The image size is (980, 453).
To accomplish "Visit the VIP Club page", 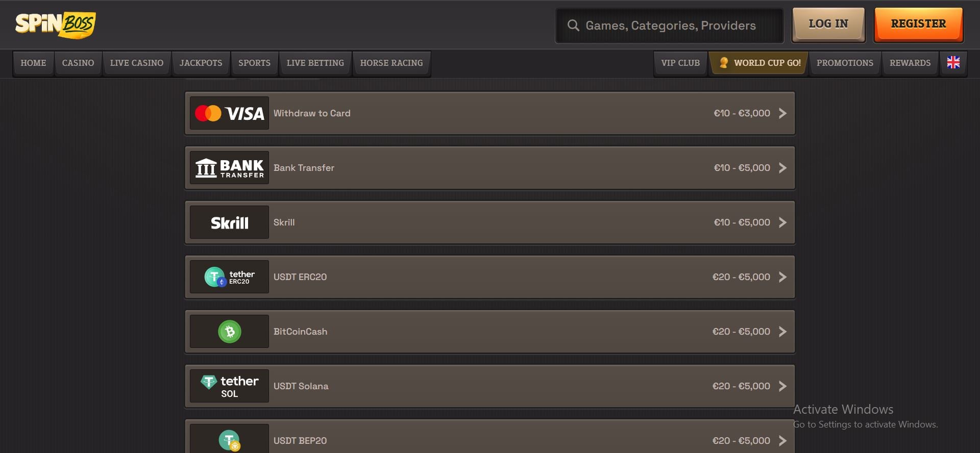I will point(680,63).
